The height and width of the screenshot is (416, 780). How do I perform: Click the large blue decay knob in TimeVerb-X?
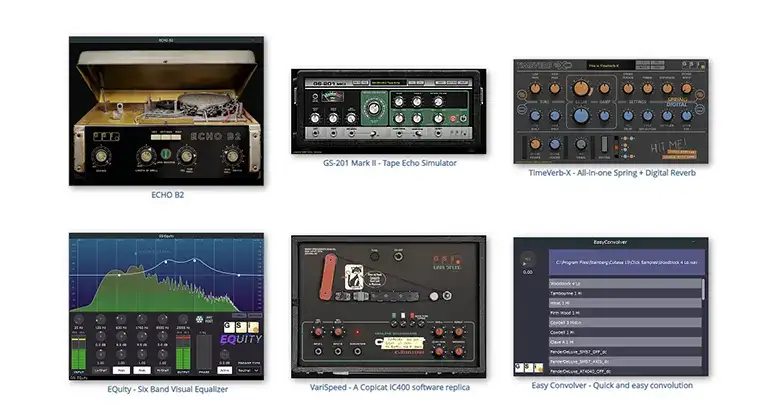tap(581, 115)
